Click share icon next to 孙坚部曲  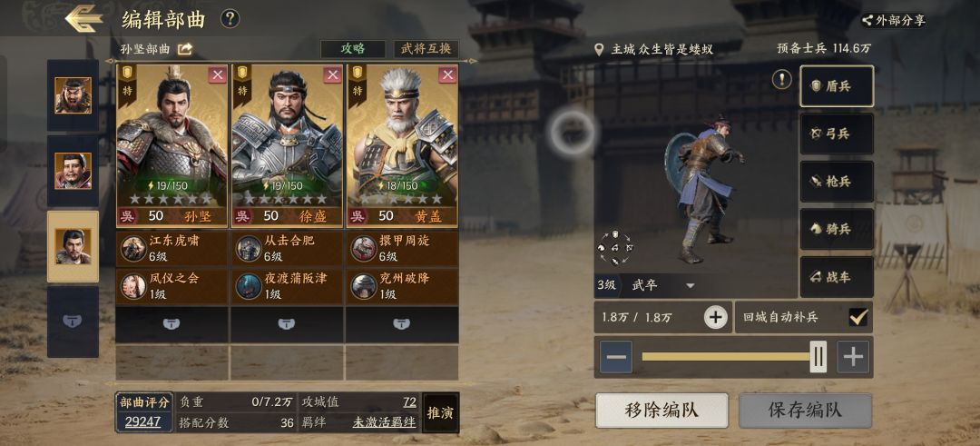pos(185,49)
